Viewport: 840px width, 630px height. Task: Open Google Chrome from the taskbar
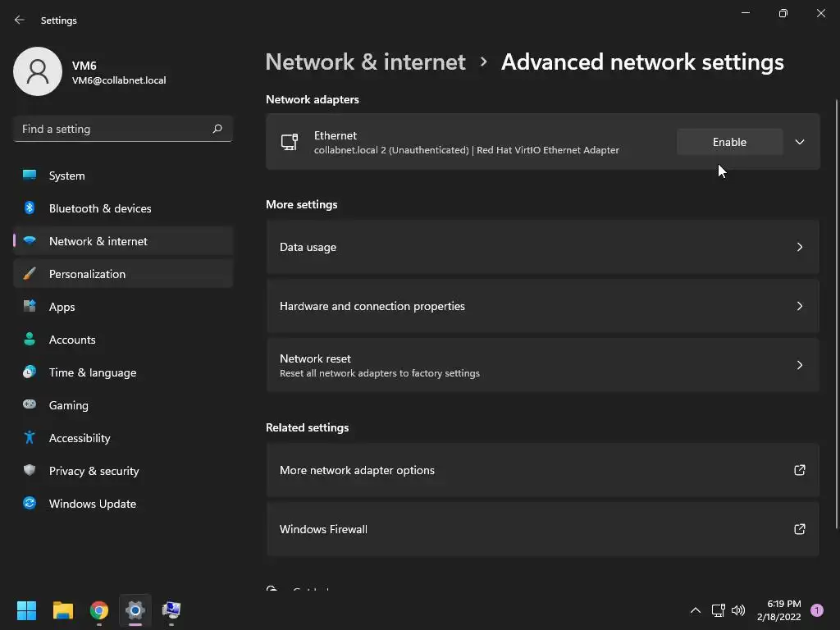point(99,610)
